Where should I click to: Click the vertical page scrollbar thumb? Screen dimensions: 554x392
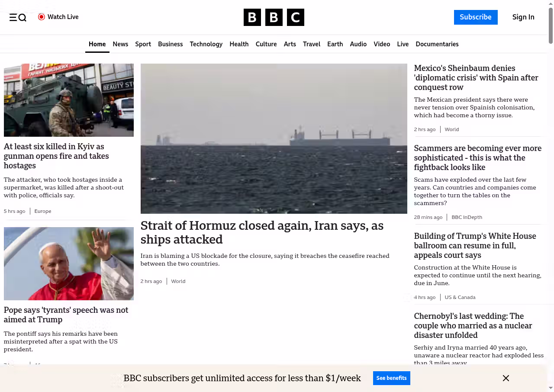pos(551,26)
